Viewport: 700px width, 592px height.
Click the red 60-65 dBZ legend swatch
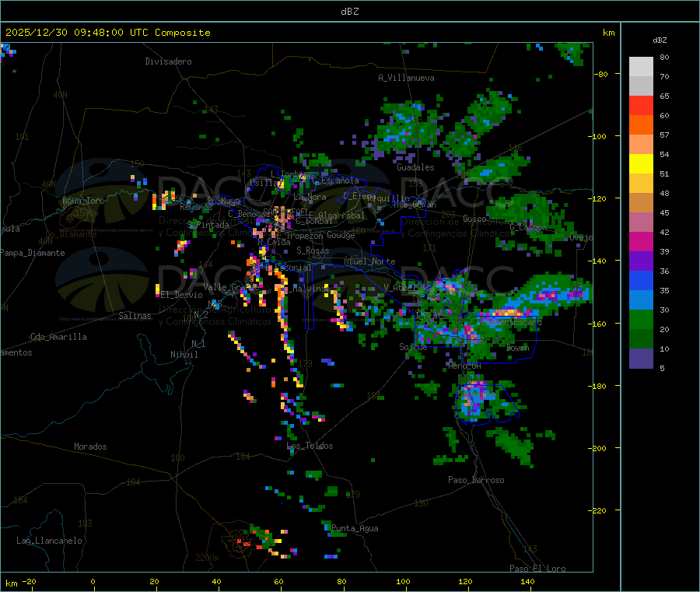(641, 105)
